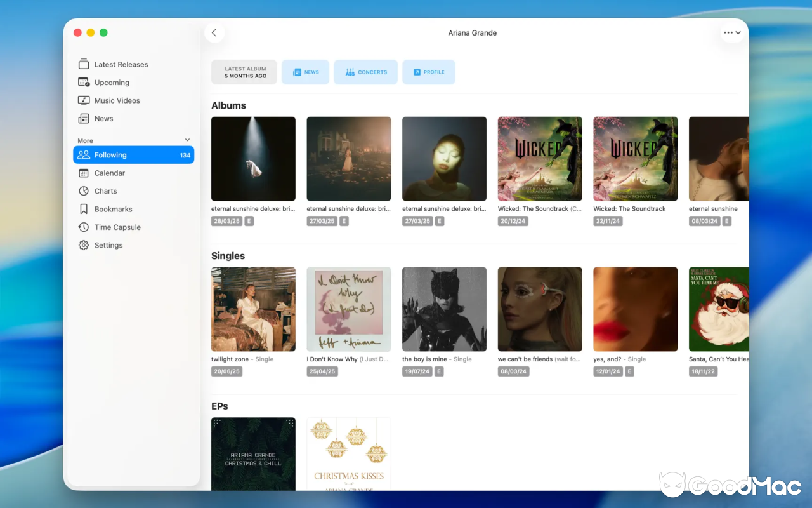Go back using the chevron button
The image size is (812, 508).
tap(214, 33)
